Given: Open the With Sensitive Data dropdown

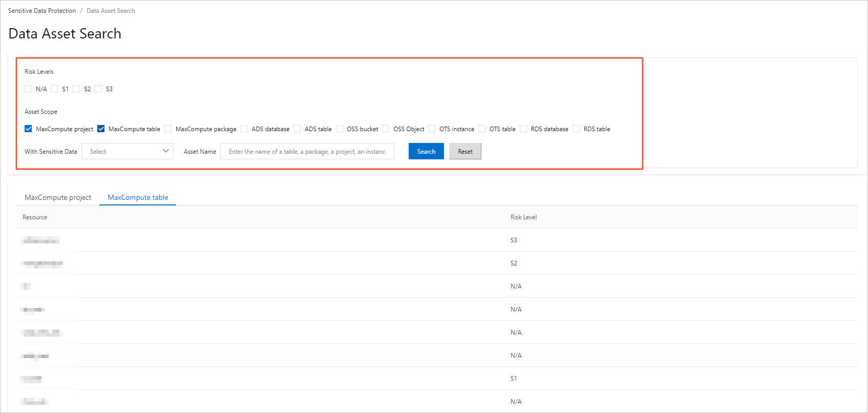Looking at the screenshot, I should pyautogui.click(x=128, y=151).
